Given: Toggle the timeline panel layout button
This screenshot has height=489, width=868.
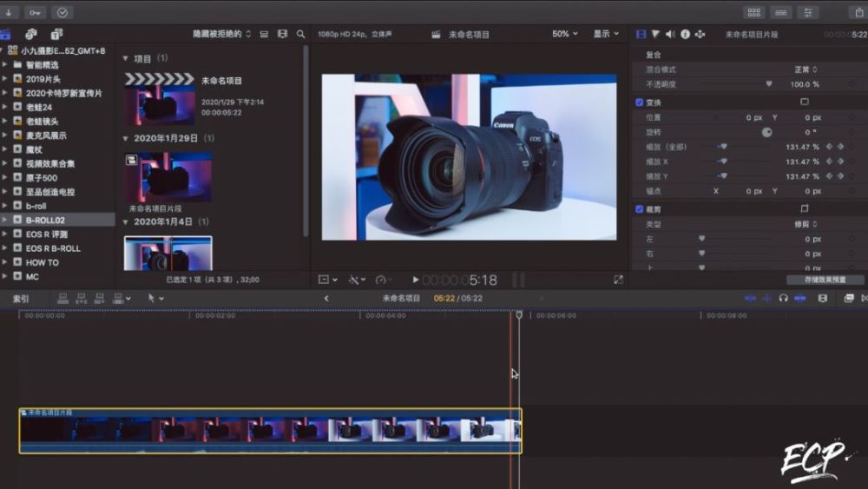Looking at the screenshot, I should 780,12.
